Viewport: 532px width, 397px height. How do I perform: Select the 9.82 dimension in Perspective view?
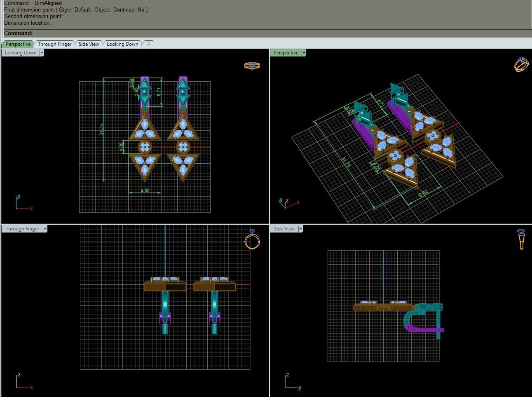pyautogui.click(x=423, y=193)
